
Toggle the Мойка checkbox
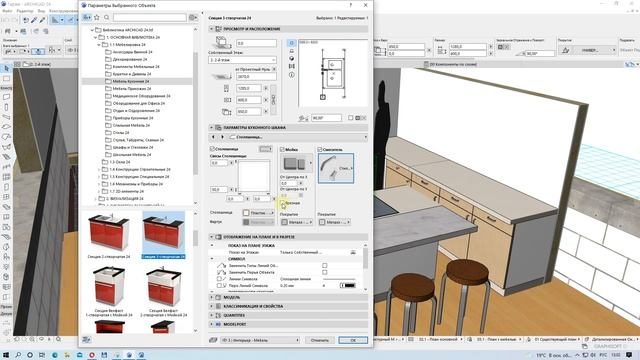tap(282, 149)
